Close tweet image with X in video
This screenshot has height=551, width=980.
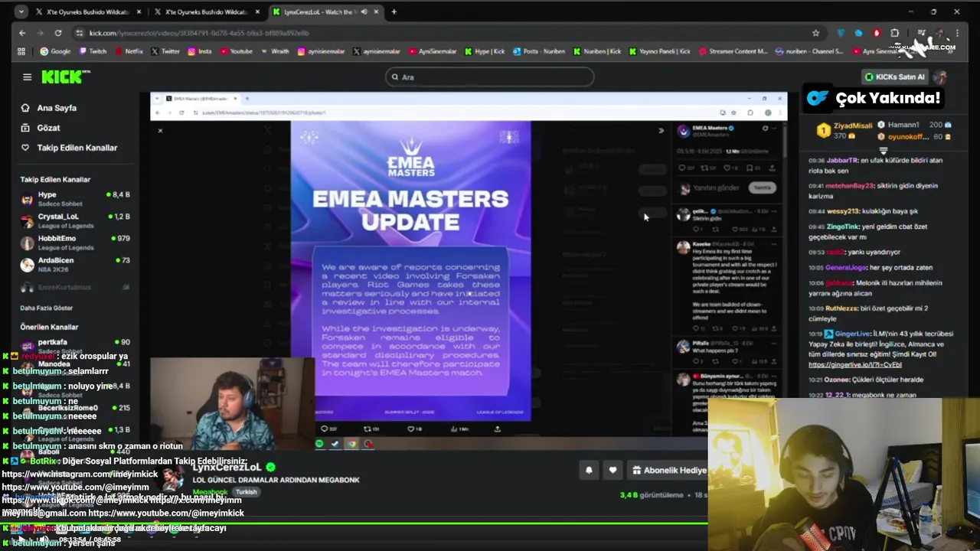click(160, 131)
